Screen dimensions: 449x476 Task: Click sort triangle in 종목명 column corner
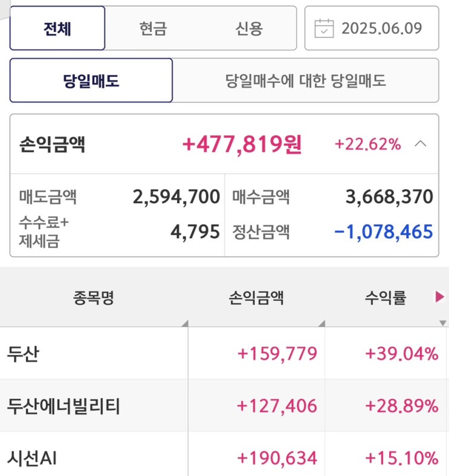click(184, 323)
